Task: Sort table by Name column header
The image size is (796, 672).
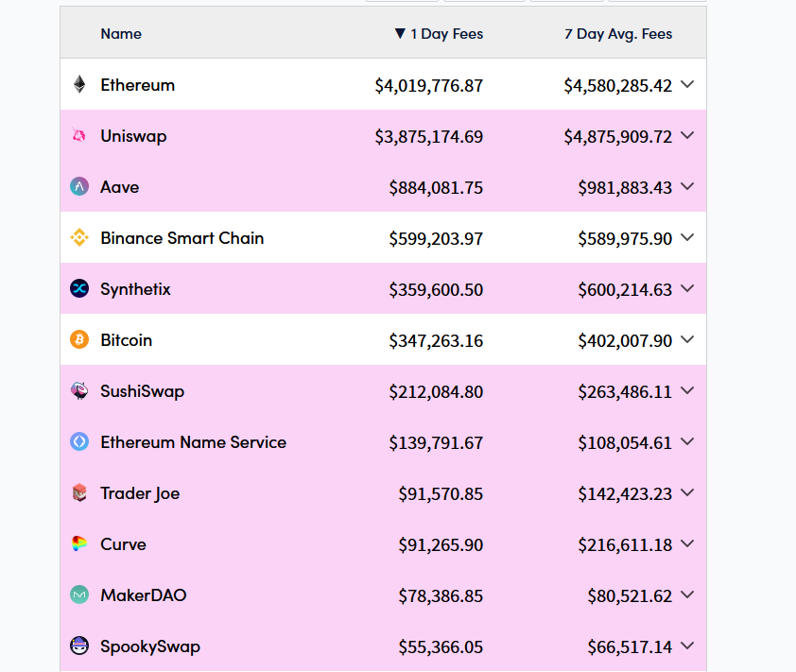Action: pyautogui.click(x=121, y=34)
